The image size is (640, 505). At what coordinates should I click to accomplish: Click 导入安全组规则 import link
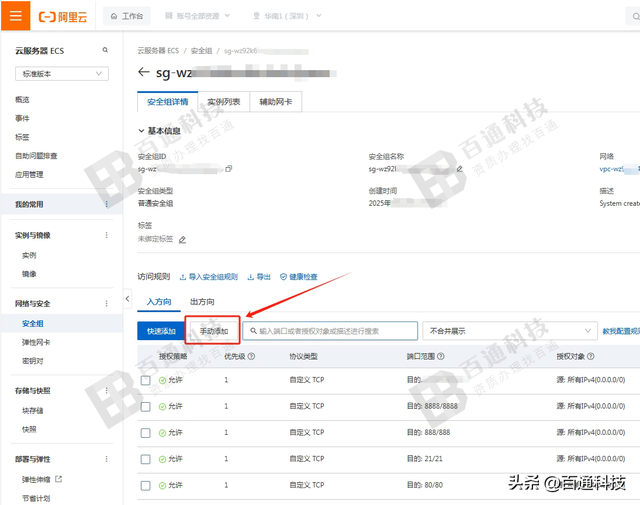coord(209,277)
